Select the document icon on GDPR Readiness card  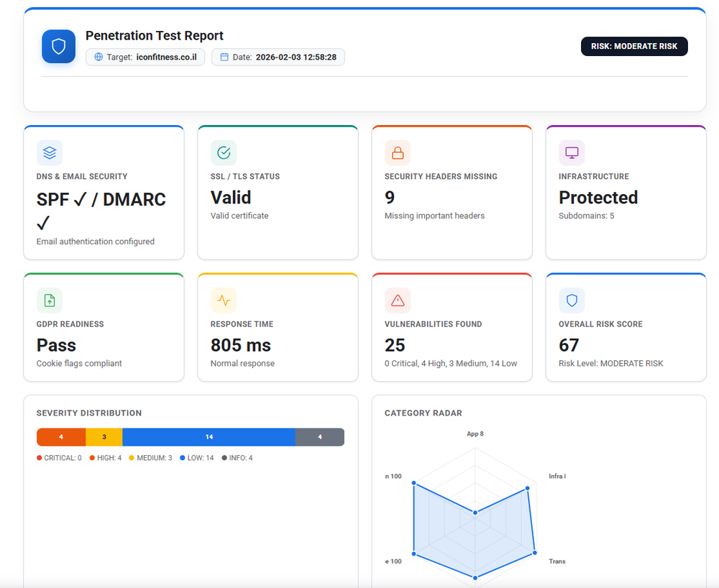pyautogui.click(x=50, y=300)
